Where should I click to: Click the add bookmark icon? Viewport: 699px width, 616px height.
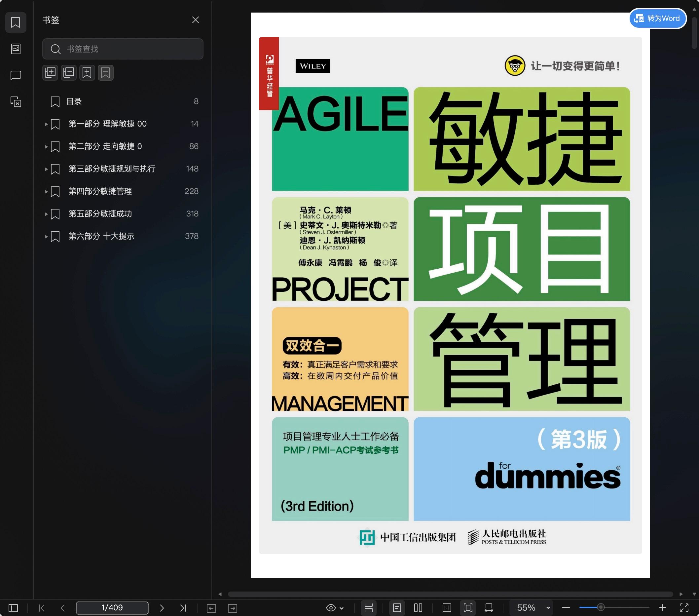point(87,72)
